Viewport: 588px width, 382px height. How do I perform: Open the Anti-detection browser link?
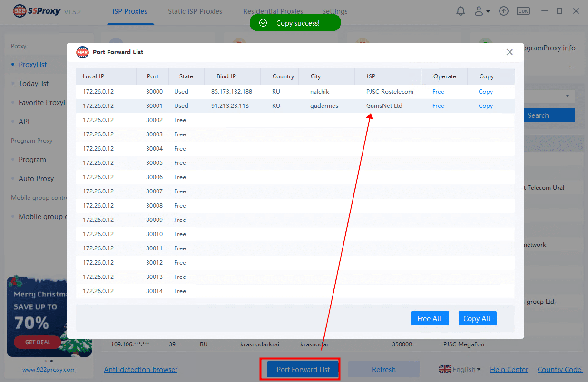pyautogui.click(x=140, y=369)
